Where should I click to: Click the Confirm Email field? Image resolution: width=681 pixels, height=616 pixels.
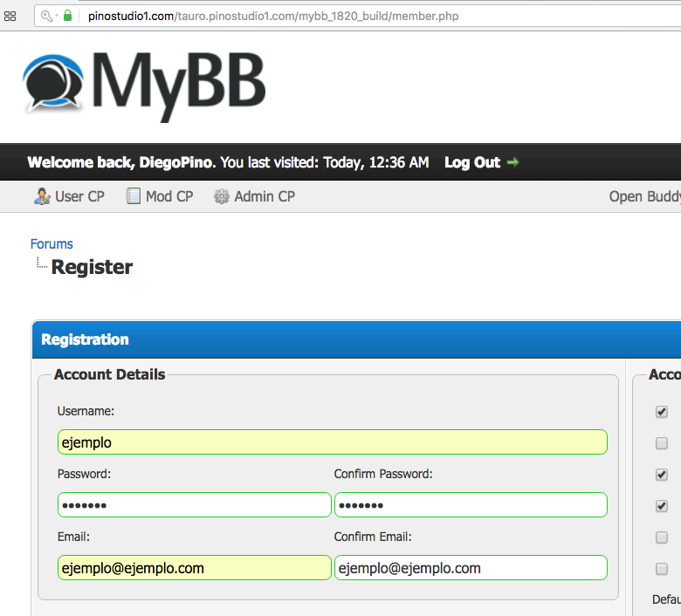471,567
